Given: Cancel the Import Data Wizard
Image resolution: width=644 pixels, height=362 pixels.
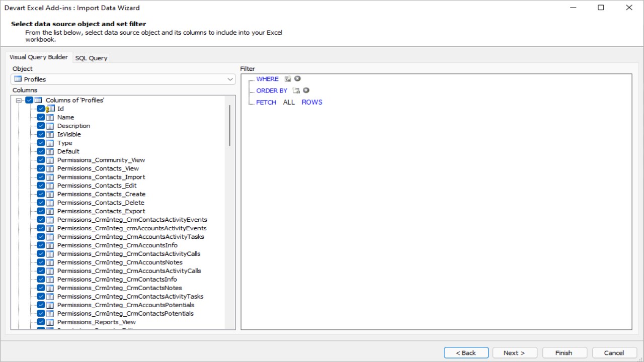Looking at the screenshot, I should point(614,353).
